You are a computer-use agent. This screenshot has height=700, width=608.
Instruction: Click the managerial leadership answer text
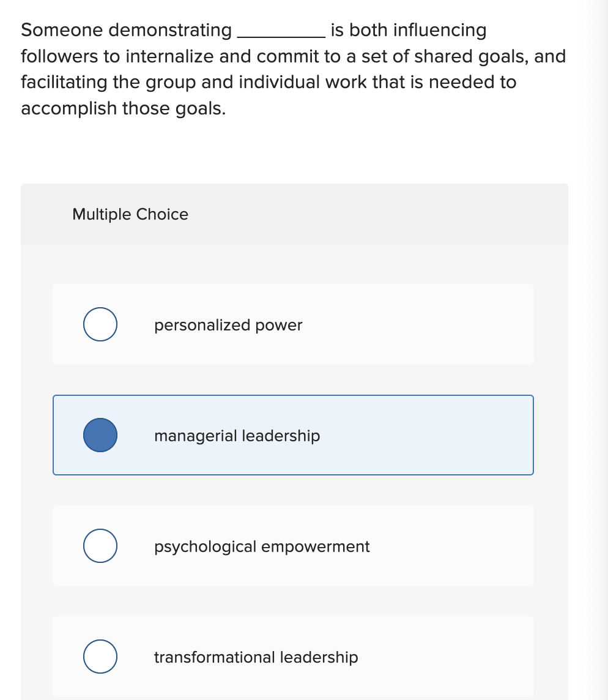(x=237, y=436)
